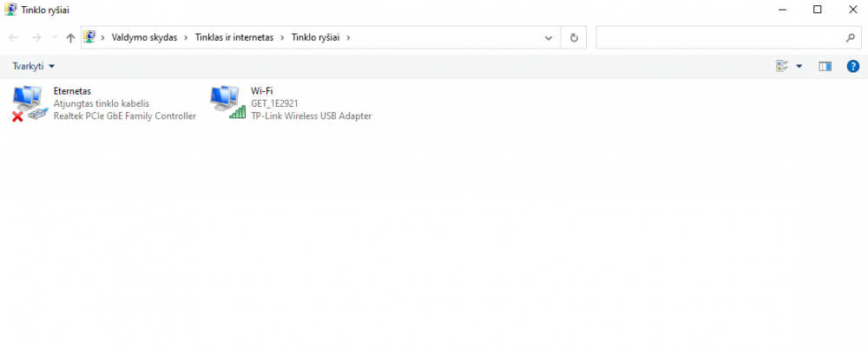This screenshot has width=868, height=349.
Task: Open the Tvarkyti menu
Action: 34,66
